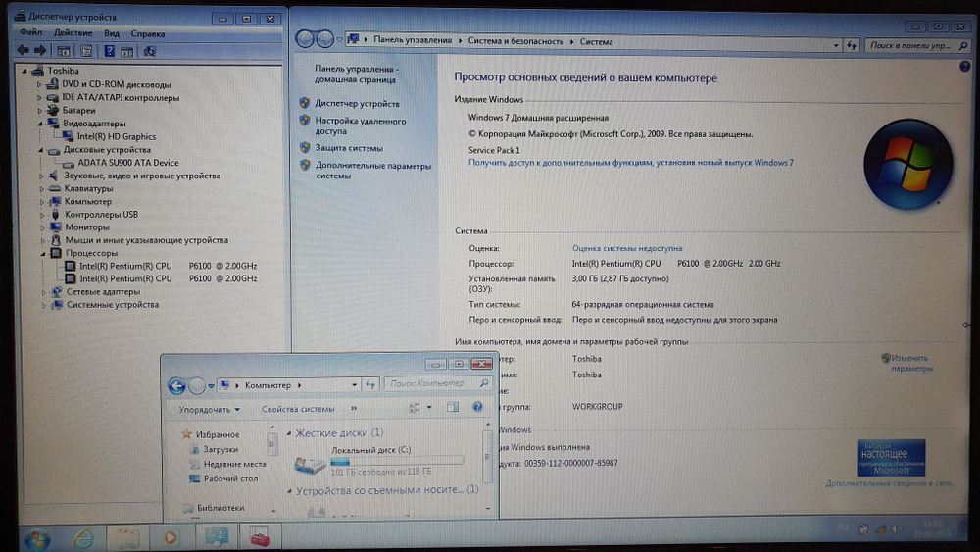
Task: Launch Internet Explorer from taskbar
Action: click(x=82, y=538)
